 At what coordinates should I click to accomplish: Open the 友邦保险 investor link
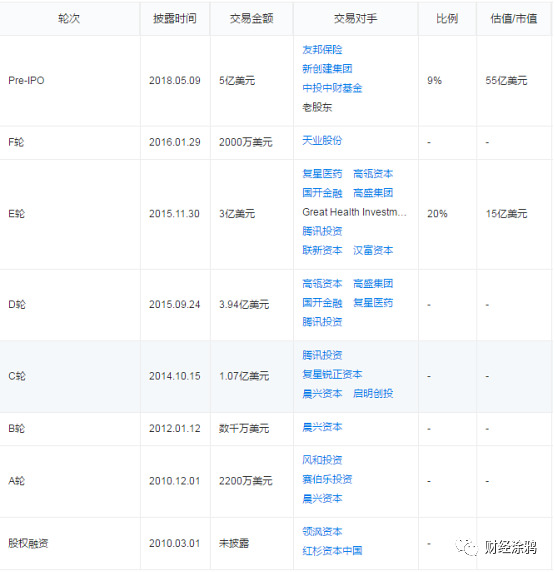(322, 50)
